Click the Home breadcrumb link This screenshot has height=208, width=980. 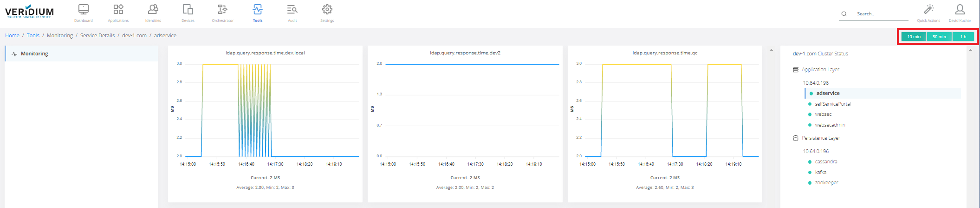click(12, 36)
